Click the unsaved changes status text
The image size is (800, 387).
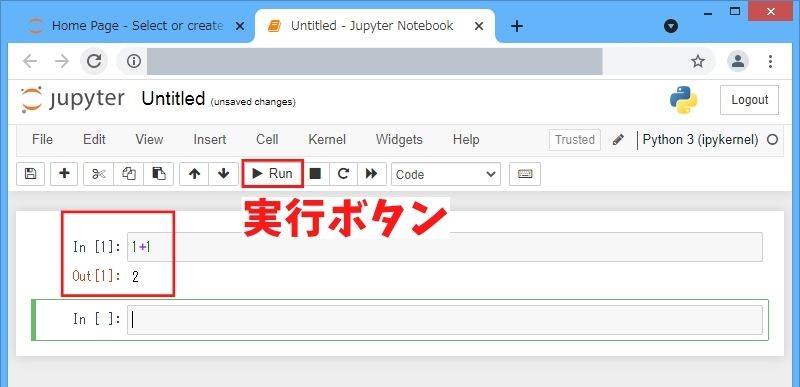pos(253,102)
